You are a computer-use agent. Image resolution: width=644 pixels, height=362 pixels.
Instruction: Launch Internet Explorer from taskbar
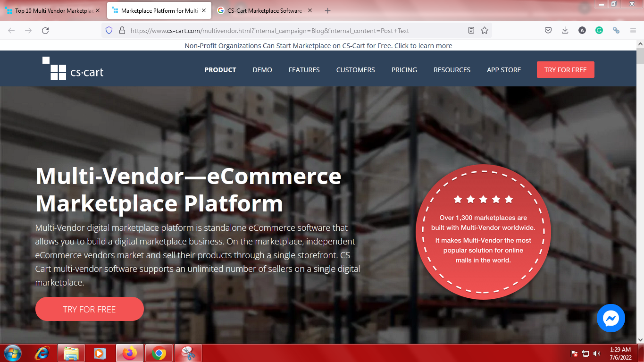(42, 353)
